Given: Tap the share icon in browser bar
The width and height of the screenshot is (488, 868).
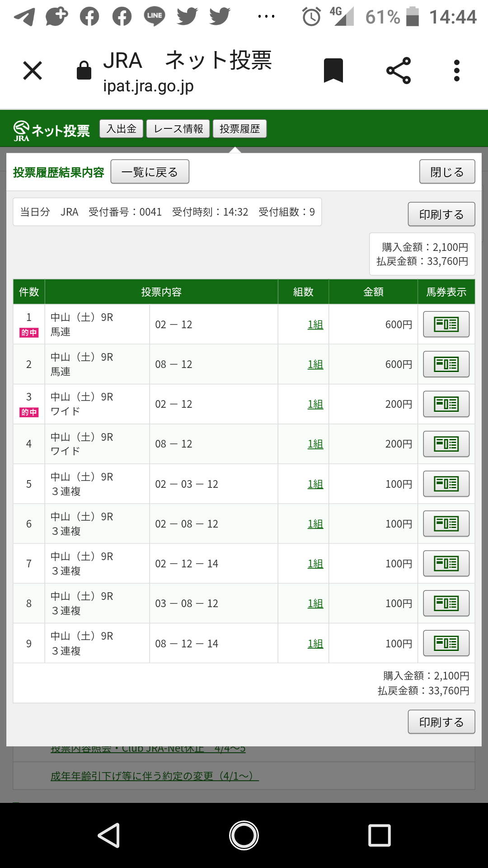Looking at the screenshot, I should (x=399, y=71).
